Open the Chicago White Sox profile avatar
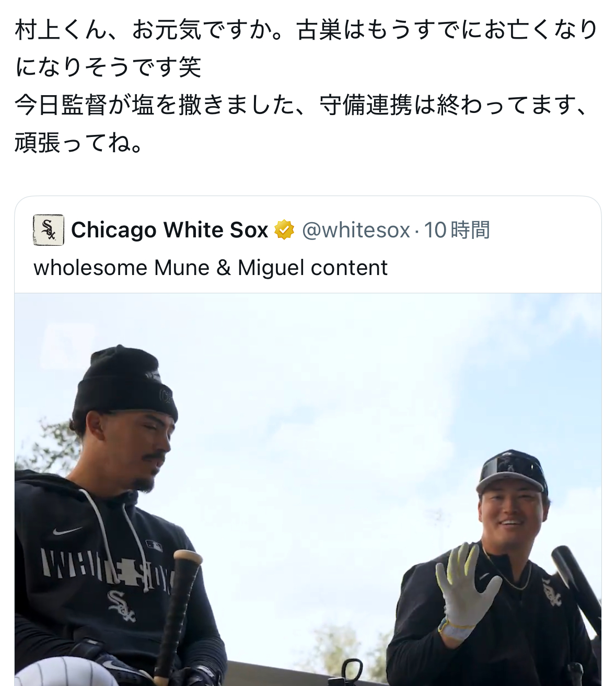 [x=49, y=230]
